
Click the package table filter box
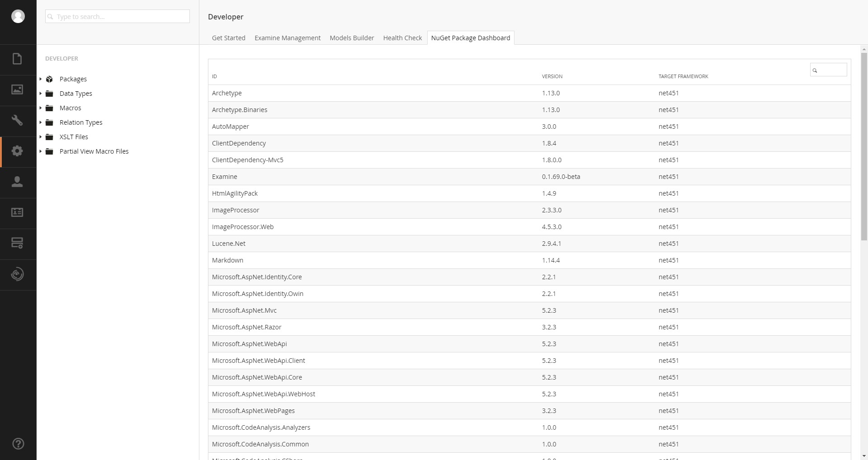coord(828,70)
